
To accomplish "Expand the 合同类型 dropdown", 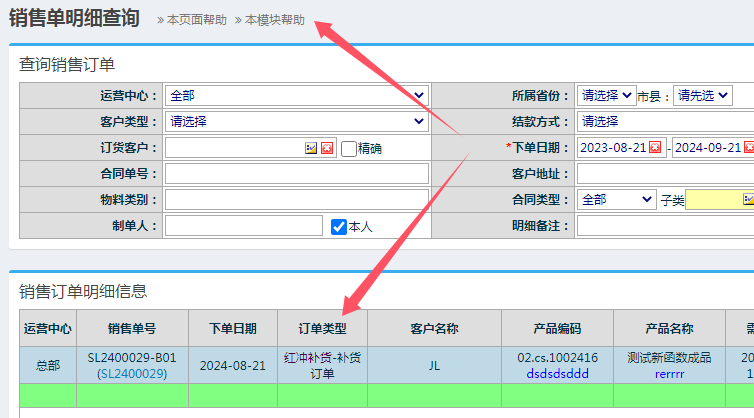I will pyautogui.click(x=617, y=199).
